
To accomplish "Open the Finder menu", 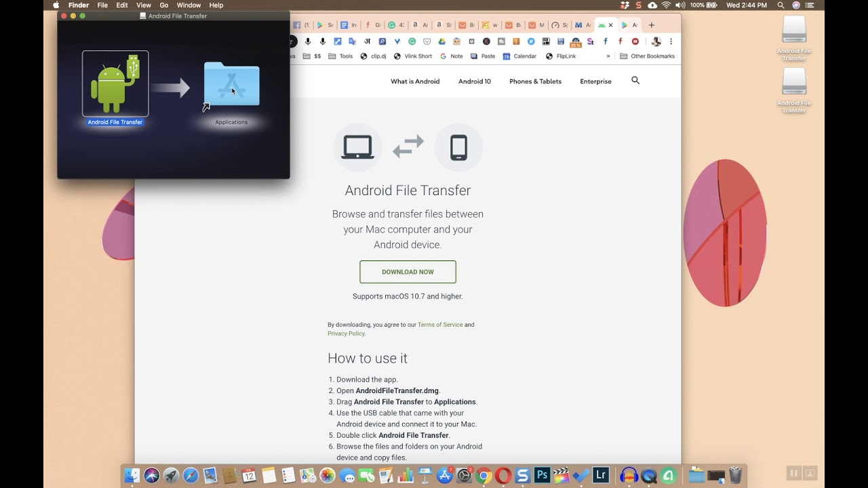I will (79, 5).
